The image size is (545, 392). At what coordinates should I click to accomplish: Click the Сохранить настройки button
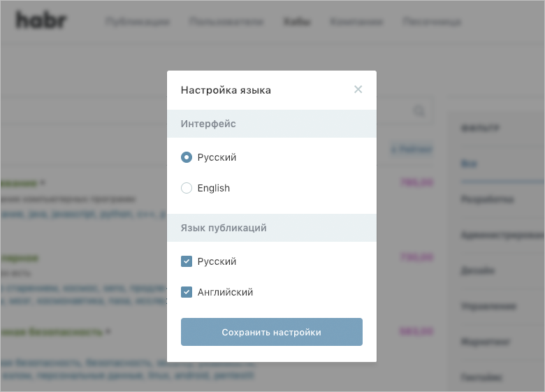(x=271, y=332)
